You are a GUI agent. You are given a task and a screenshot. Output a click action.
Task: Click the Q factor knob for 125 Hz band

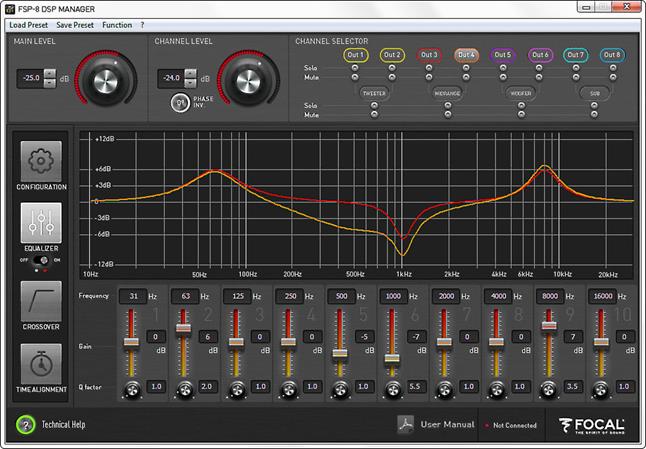point(237,389)
